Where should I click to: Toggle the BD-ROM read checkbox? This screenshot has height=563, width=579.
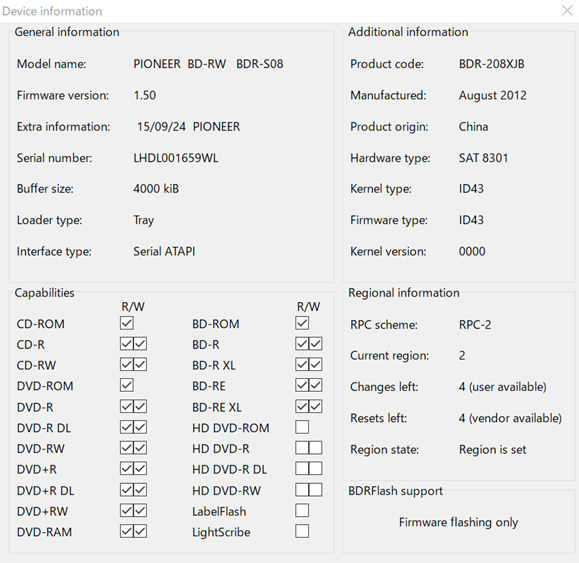[x=302, y=323]
